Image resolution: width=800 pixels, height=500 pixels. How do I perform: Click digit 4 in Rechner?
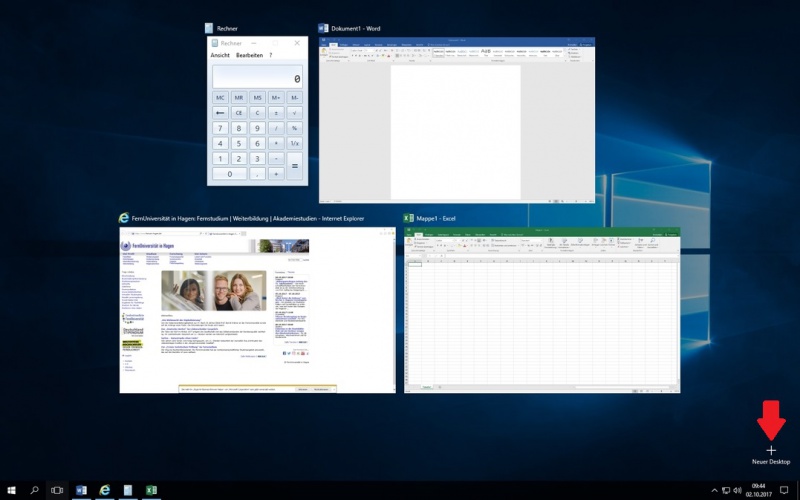tap(220, 143)
